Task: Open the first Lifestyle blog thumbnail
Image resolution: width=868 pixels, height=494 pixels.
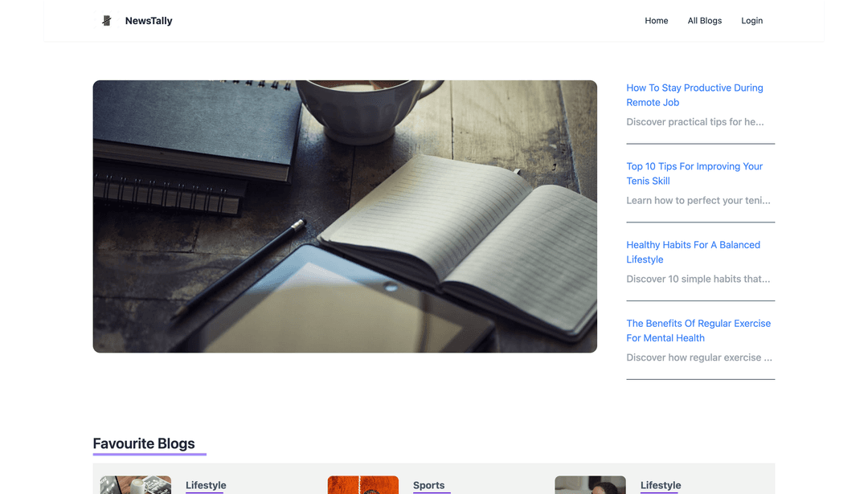Action: pyautogui.click(x=135, y=485)
